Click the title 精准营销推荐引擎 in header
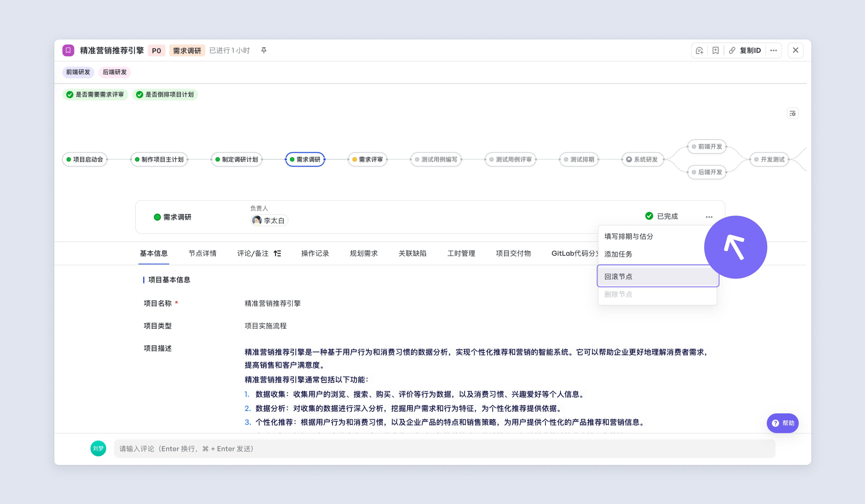The width and height of the screenshot is (865, 504). click(112, 50)
